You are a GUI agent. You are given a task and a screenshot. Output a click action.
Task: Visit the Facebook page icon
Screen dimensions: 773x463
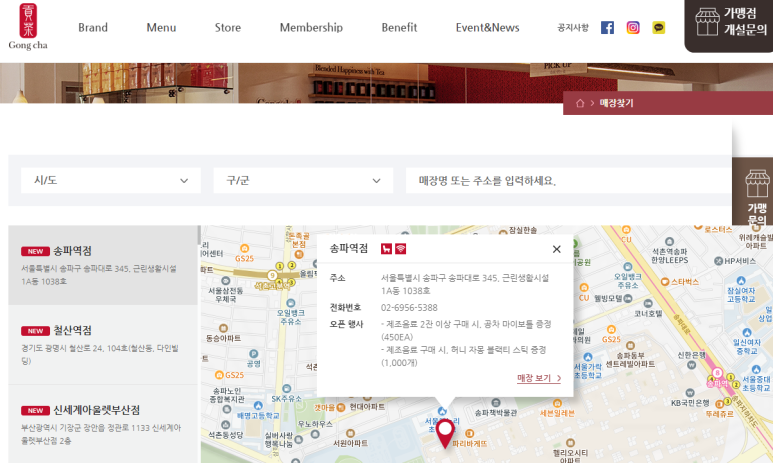coord(607,28)
